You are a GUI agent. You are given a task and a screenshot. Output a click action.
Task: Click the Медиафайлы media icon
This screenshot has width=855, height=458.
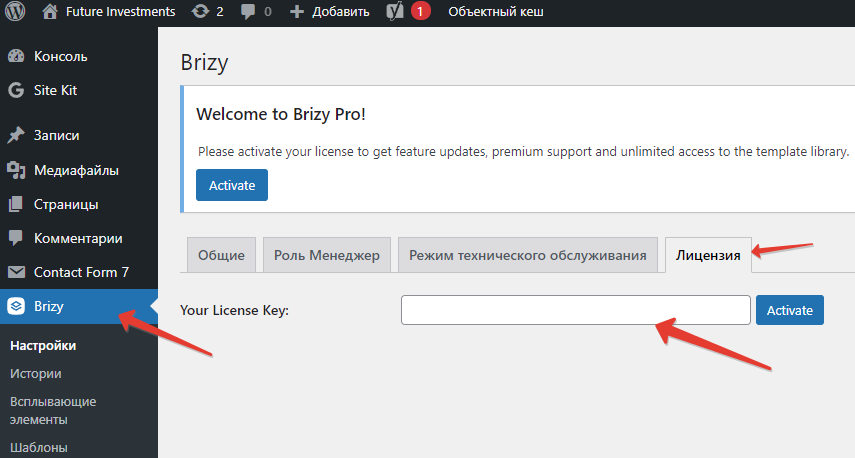16,171
